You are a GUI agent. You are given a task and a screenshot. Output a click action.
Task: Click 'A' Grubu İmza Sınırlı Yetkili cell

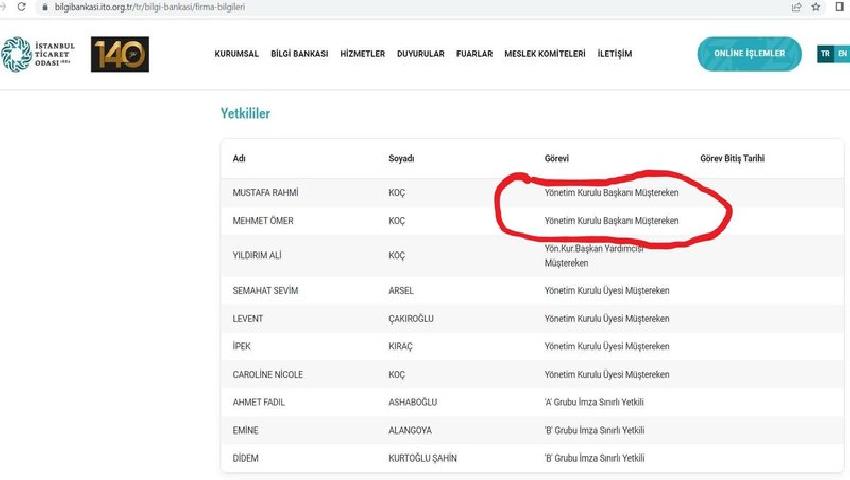pyautogui.click(x=594, y=402)
